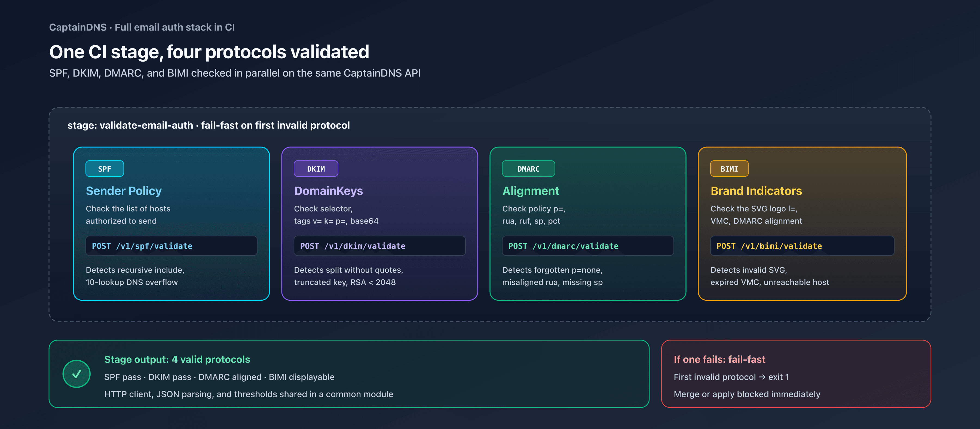Image resolution: width=980 pixels, height=429 pixels.
Task: Click 'If one fails: fail-fast' heading
Action: 719,359
